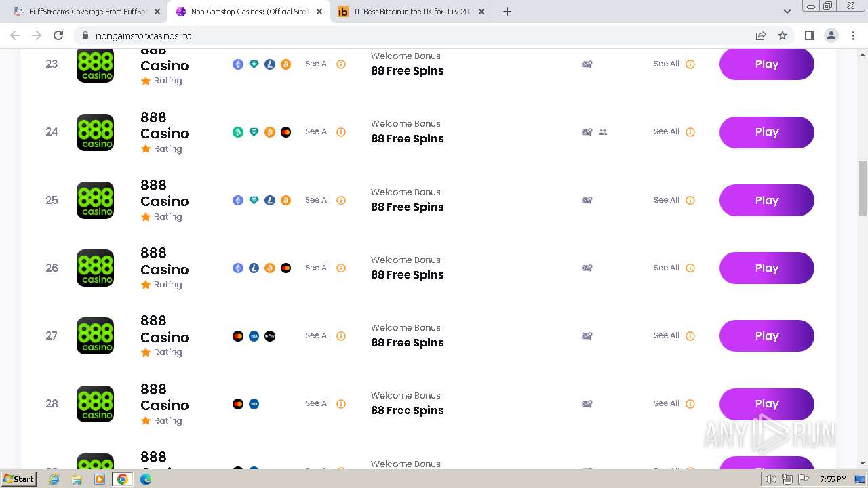This screenshot has width=868, height=488.
Task: Open features See All link in row 28
Action: pyautogui.click(x=667, y=403)
